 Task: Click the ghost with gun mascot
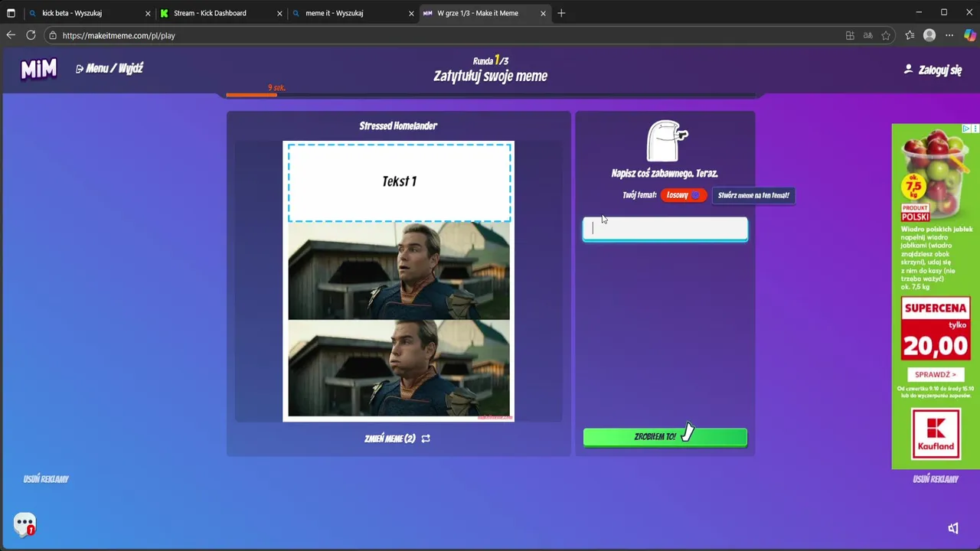(x=667, y=141)
